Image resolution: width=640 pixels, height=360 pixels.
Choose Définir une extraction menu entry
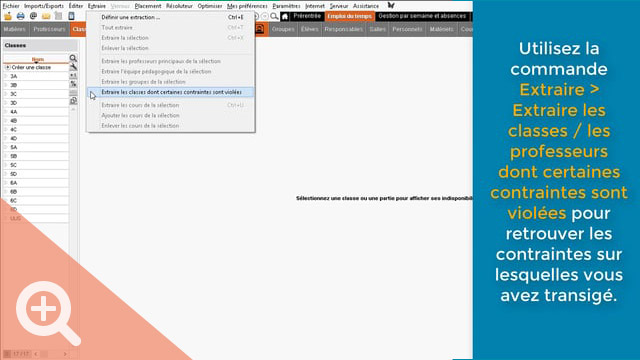pyautogui.click(x=131, y=17)
